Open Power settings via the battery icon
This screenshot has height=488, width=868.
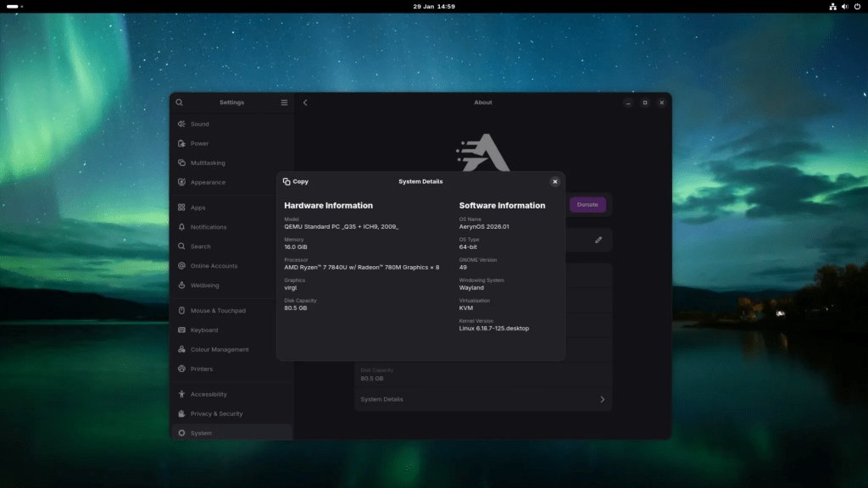(x=181, y=143)
